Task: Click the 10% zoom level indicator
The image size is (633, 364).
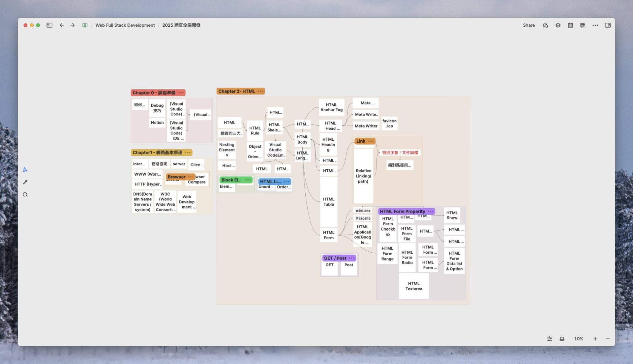Action: (x=579, y=339)
